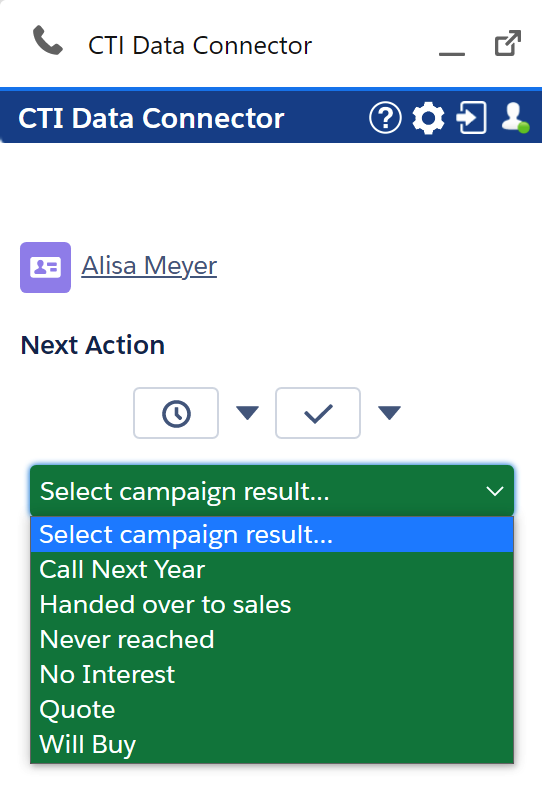542x798 pixels.
Task: Pop out the CTI Data Connector panel
Action: pos(508,43)
